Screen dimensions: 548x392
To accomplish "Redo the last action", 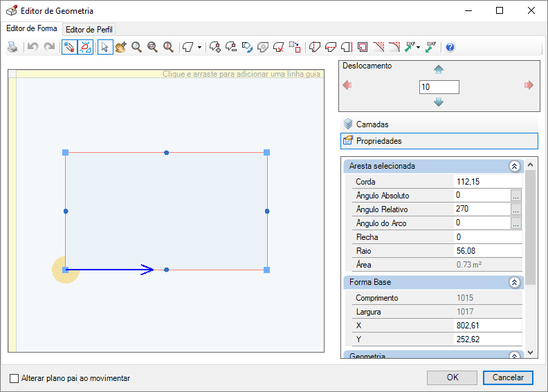I will pos(49,47).
